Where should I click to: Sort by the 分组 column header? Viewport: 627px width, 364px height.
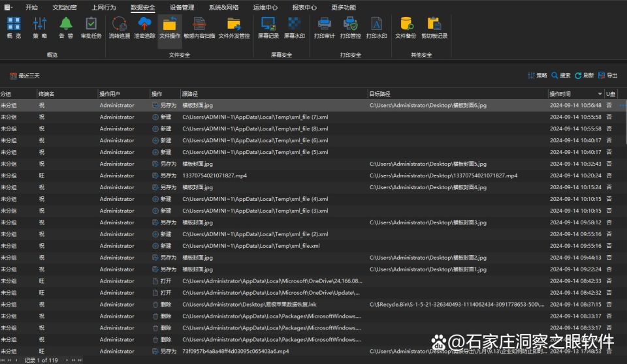(18, 94)
